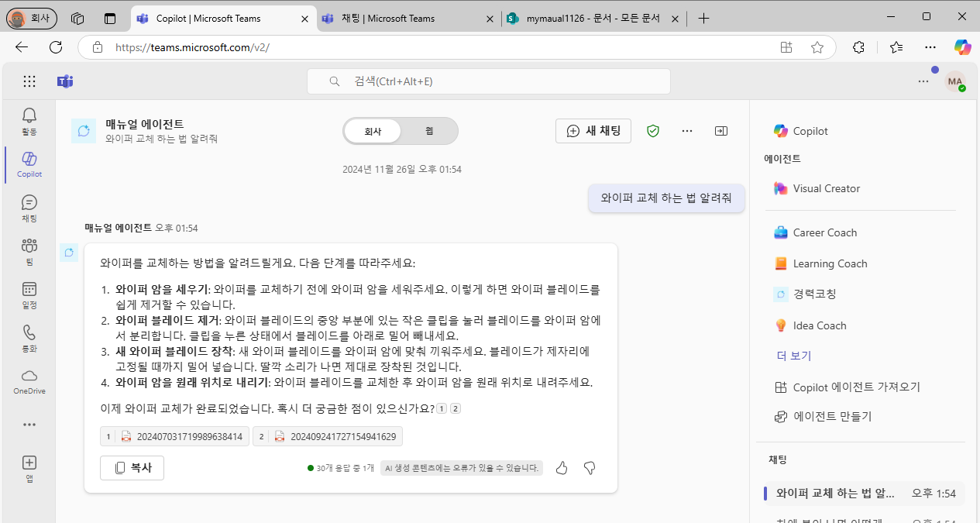Open the Chat (채팅) icon in left rail
Image resolution: width=980 pixels, height=523 pixels.
29,208
